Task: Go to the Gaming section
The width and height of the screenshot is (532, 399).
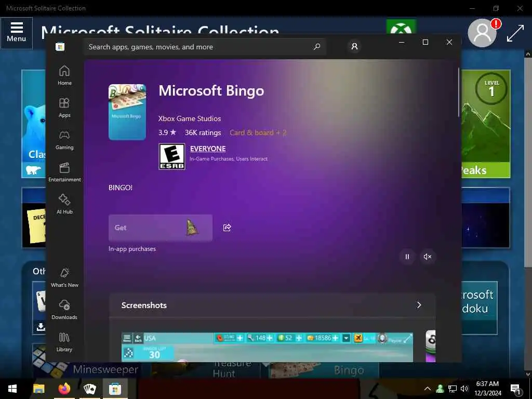Action: pos(64,140)
